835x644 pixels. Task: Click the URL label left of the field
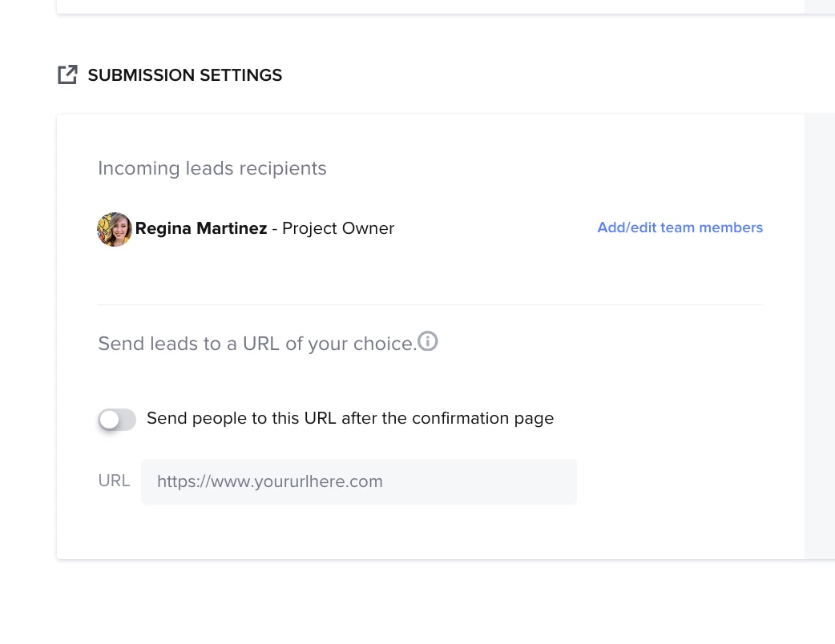point(114,481)
